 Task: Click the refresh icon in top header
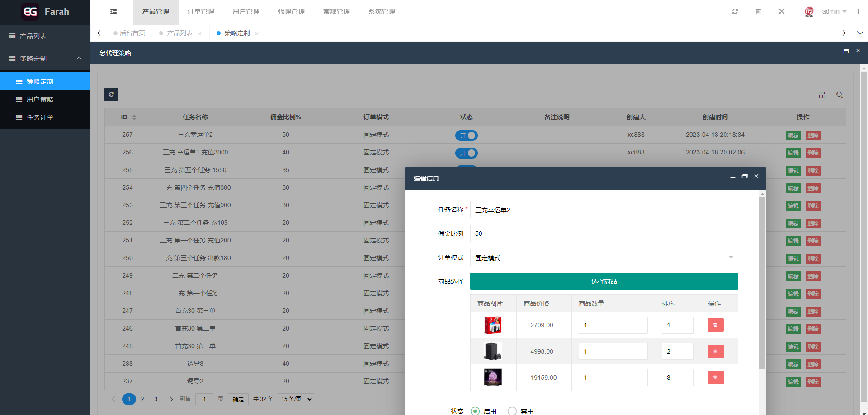(735, 11)
